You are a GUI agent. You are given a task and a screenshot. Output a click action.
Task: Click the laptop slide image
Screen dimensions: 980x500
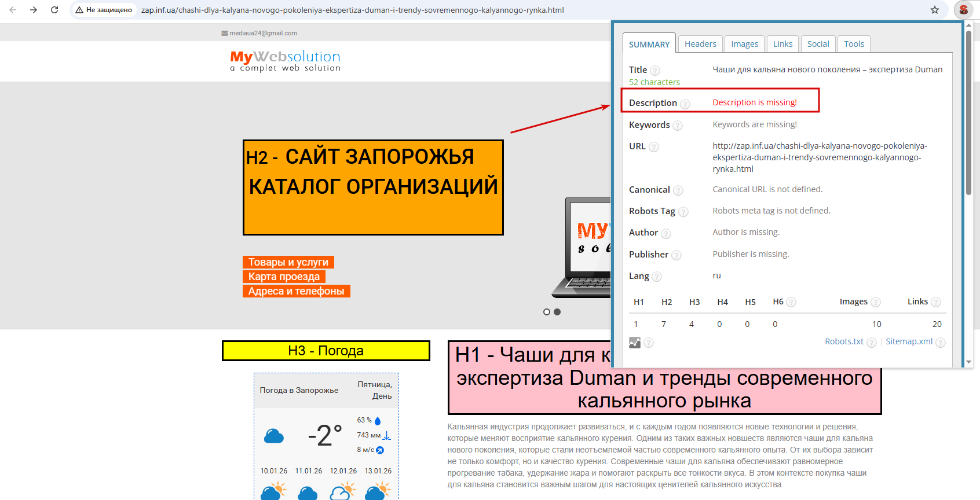pyautogui.click(x=582, y=247)
